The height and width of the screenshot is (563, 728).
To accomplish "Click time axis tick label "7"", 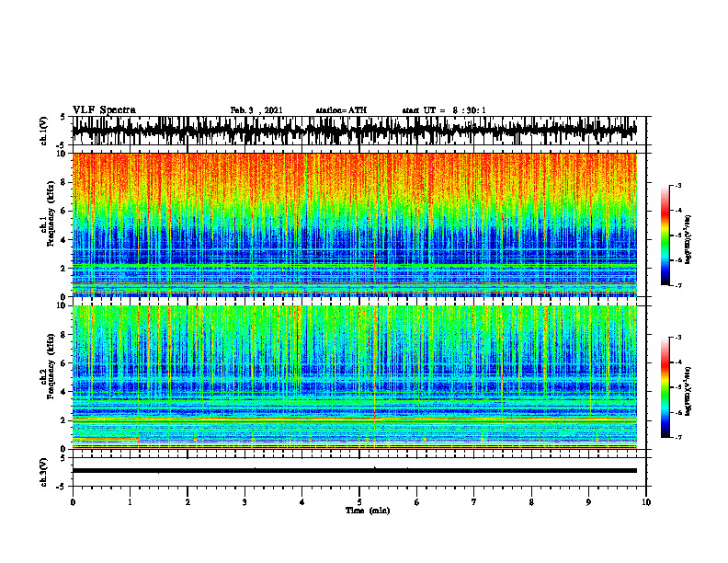I will pyautogui.click(x=474, y=502).
